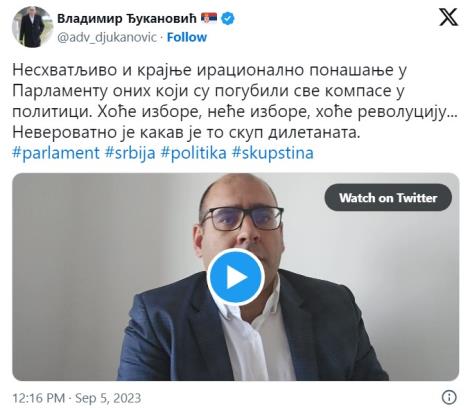Open the #politika hashtag
This screenshot has width=468, height=408.
(193, 153)
